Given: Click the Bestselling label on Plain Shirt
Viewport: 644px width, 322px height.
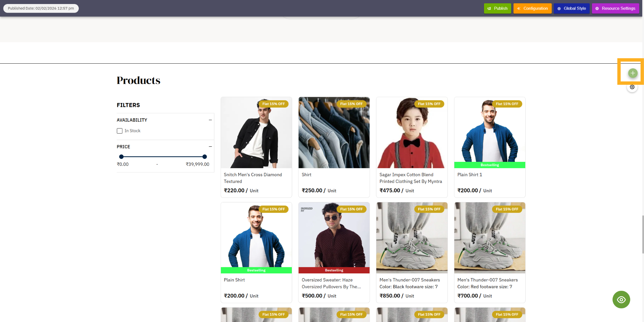Looking at the screenshot, I should [256, 270].
